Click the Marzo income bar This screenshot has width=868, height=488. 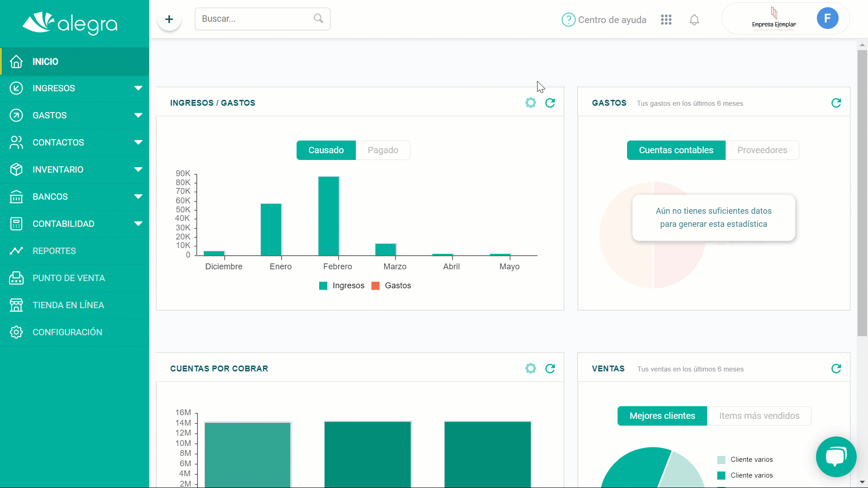point(386,249)
